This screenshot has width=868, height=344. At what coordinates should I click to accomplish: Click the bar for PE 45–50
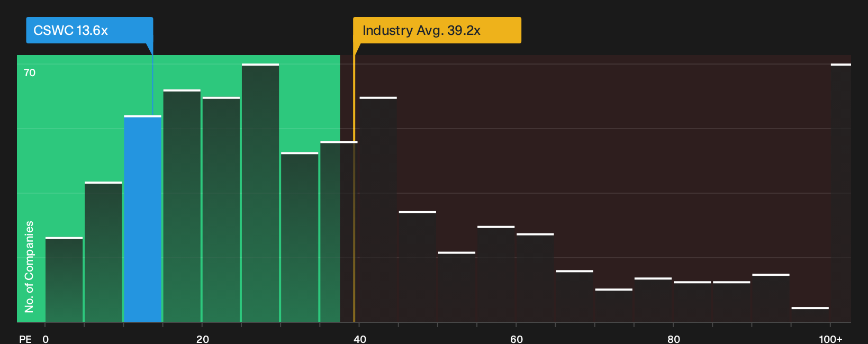[418, 267]
